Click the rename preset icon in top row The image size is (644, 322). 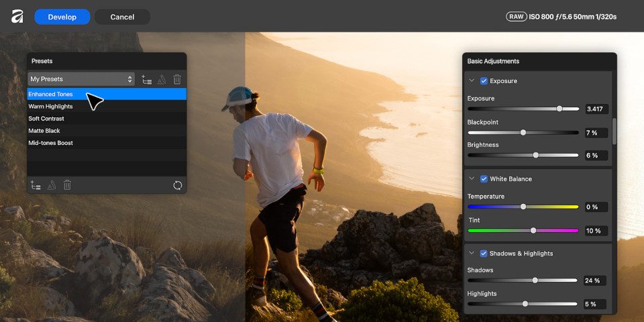162,79
